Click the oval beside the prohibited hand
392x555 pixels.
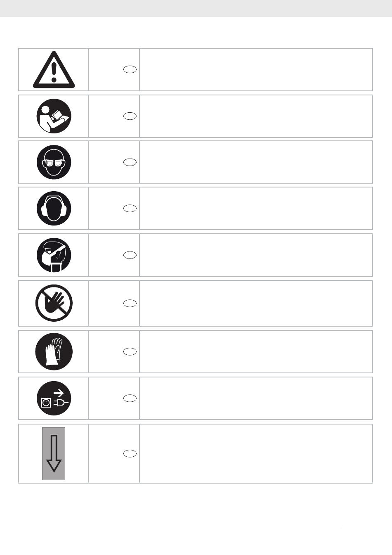pos(130,304)
